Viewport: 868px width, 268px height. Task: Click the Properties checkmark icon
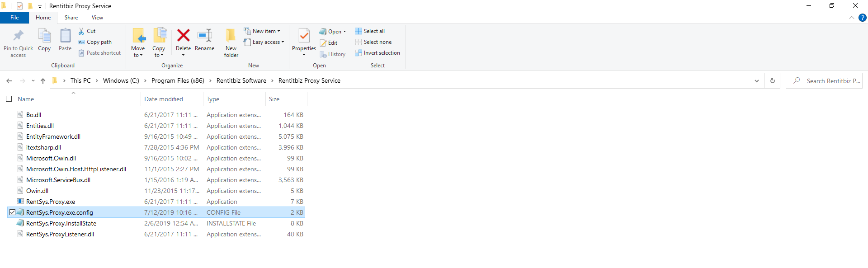pyautogui.click(x=304, y=35)
